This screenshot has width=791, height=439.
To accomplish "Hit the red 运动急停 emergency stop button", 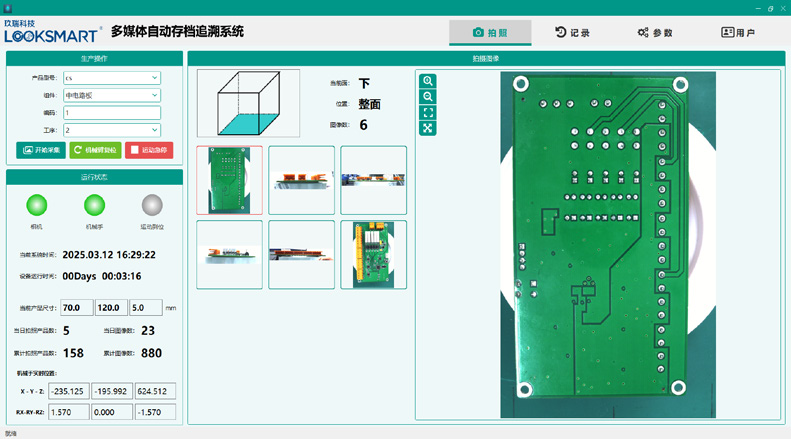I will coord(149,150).
